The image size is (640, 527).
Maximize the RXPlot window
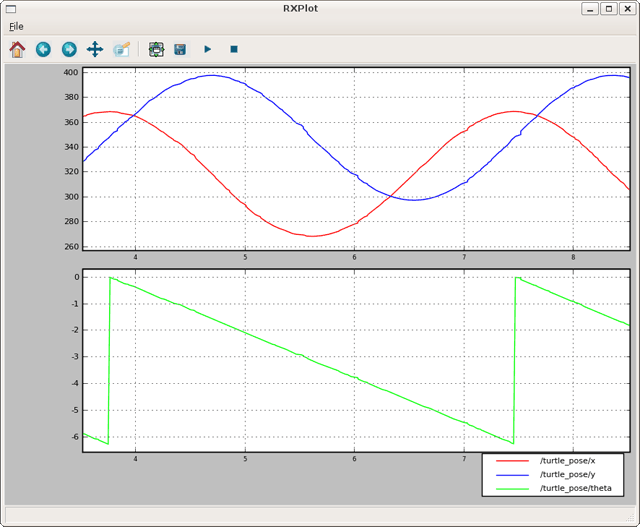pos(608,8)
